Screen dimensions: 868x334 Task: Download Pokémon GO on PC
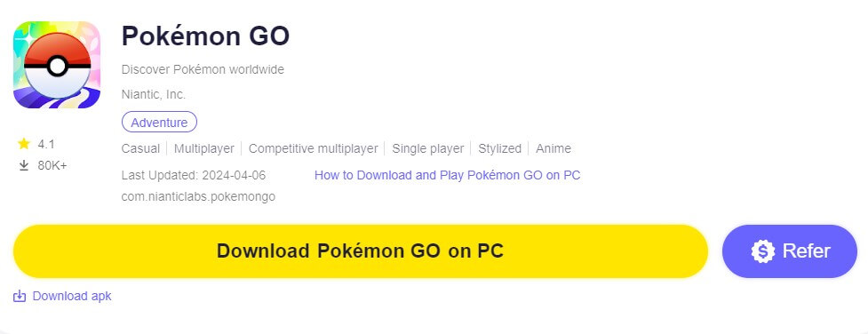tap(361, 250)
